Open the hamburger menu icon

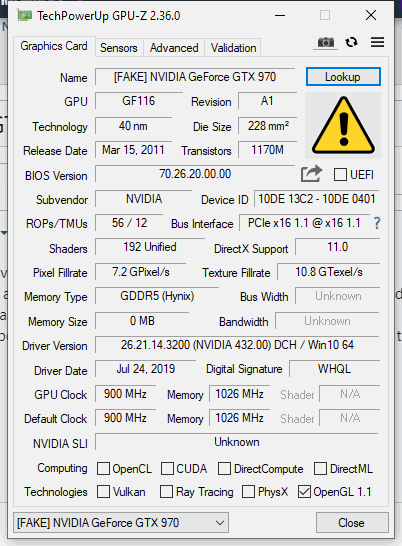pos(377,42)
